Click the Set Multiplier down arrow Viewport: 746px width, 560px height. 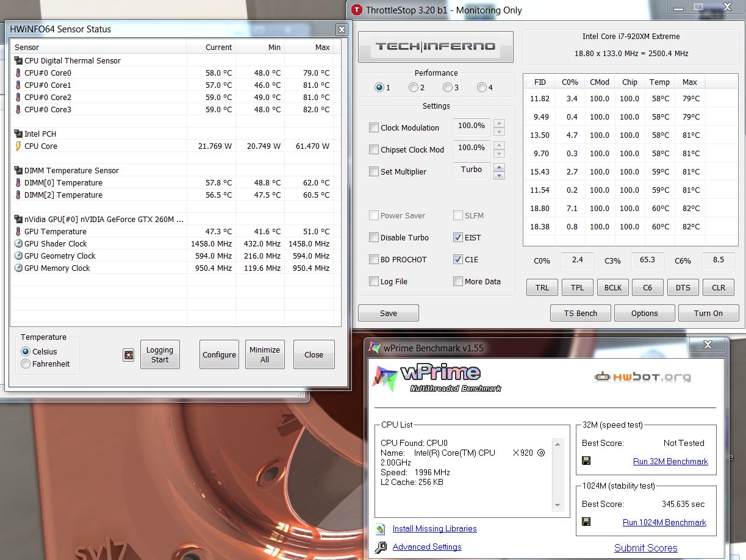click(x=500, y=176)
